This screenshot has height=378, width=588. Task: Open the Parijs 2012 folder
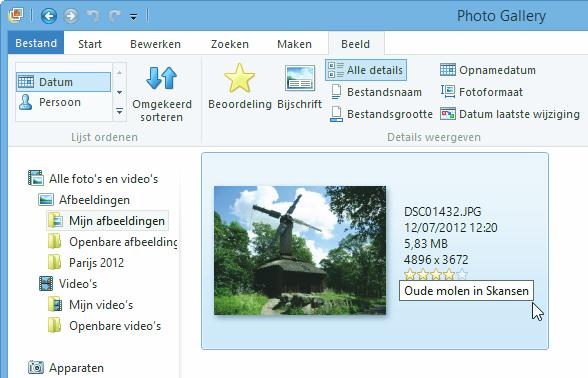pos(86,262)
